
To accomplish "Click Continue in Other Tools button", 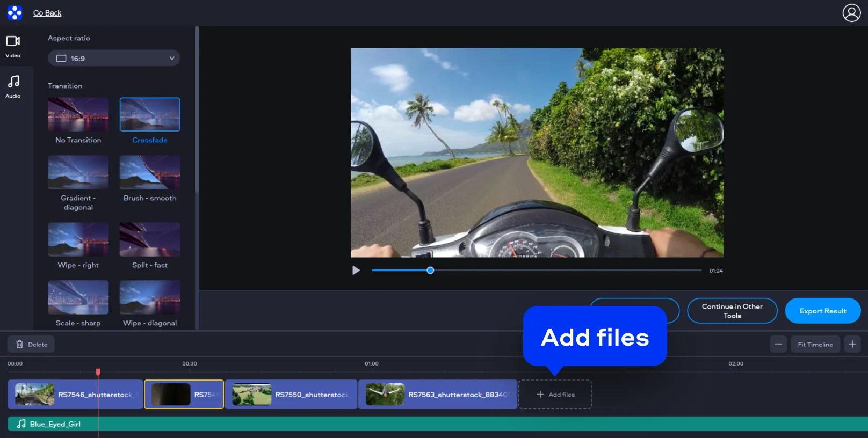I will pos(732,311).
